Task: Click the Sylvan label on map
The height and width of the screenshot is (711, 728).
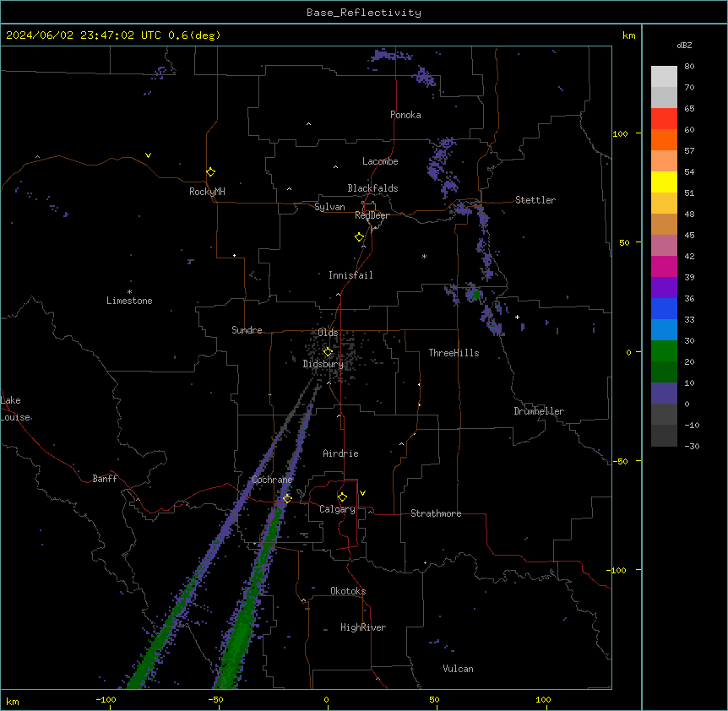Action: pyautogui.click(x=329, y=207)
